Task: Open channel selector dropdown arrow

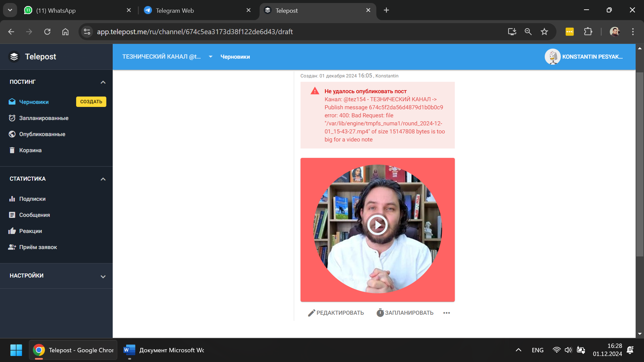Action: tap(210, 57)
